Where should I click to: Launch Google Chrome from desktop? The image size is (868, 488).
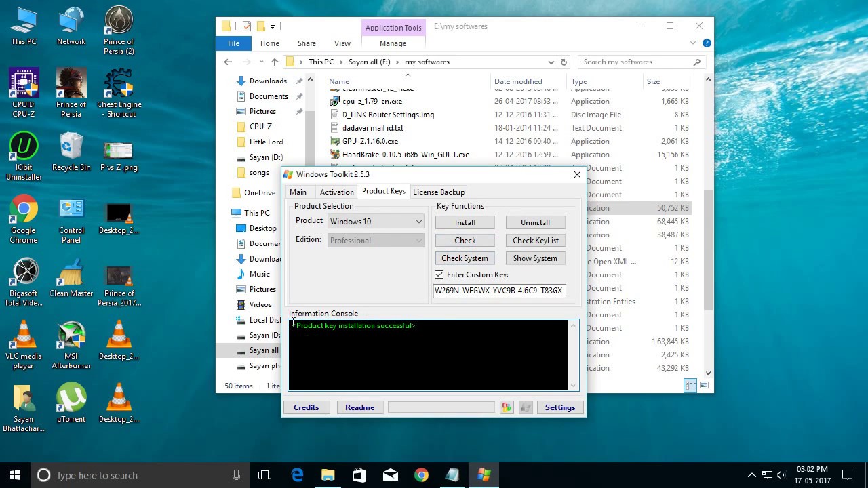[x=24, y=220]
